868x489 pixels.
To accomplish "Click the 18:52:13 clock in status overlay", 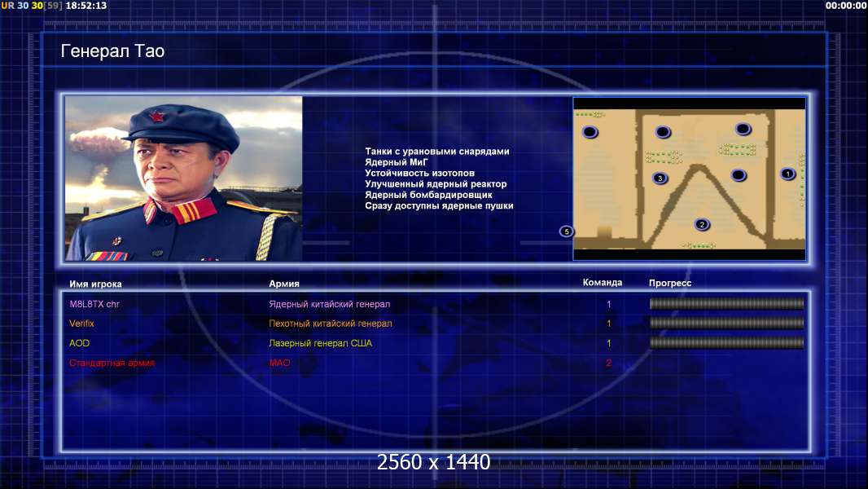I will pyautogui.click(x=86, y=6).
